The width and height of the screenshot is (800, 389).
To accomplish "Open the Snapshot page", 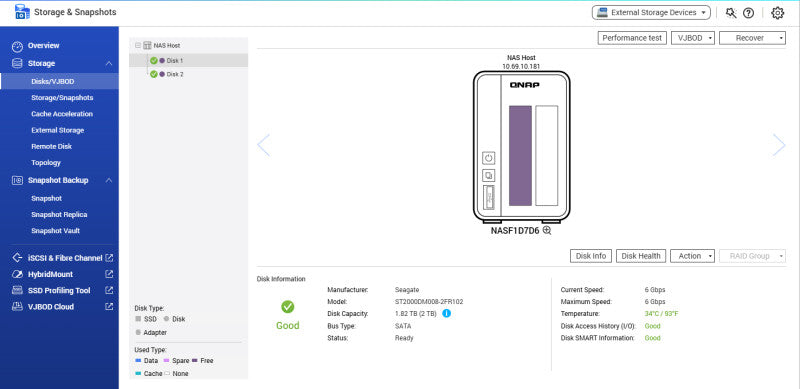I will (46, 198).
